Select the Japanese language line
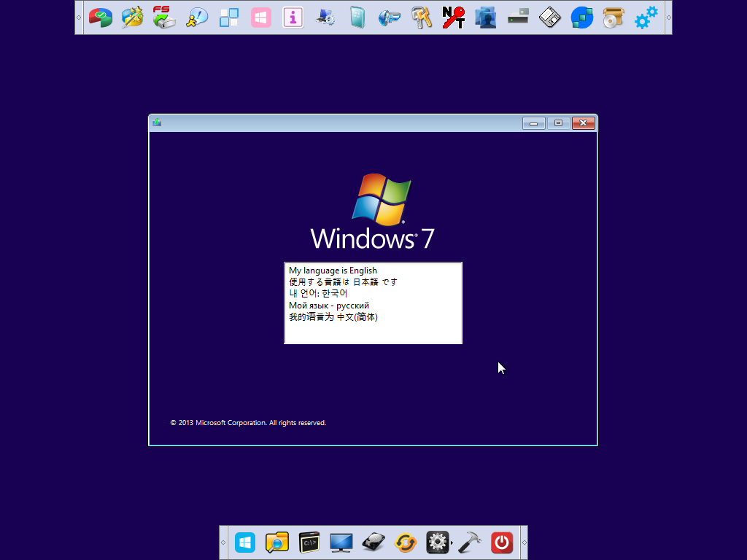Screen dimensions: 747x560 (343, 282)
